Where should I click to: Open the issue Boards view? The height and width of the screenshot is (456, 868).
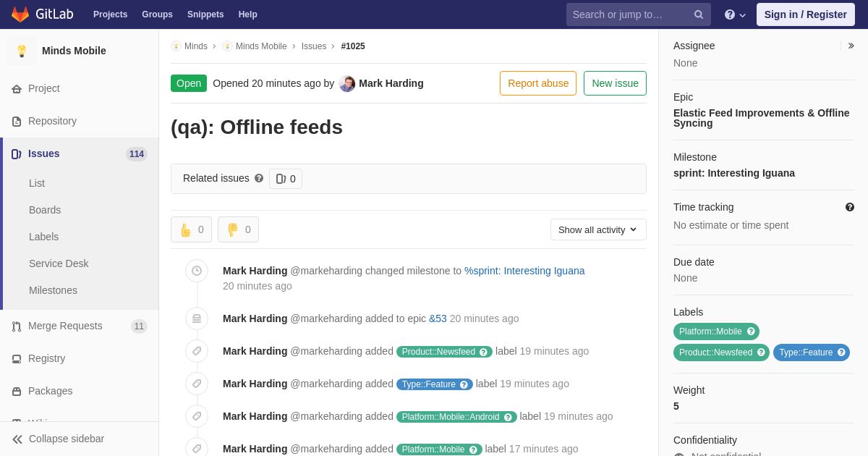tap(45, 210)
